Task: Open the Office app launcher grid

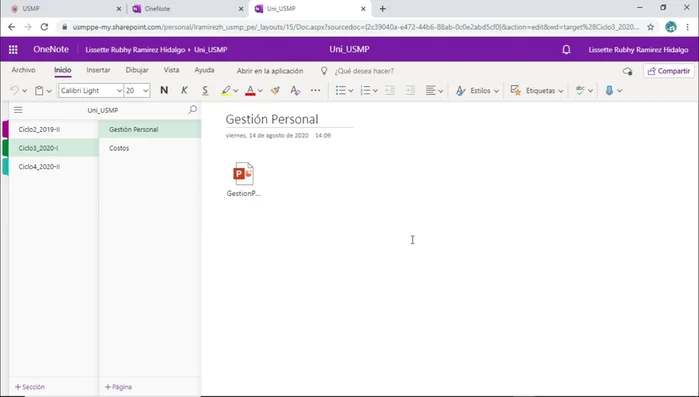Action: point(13,49)
